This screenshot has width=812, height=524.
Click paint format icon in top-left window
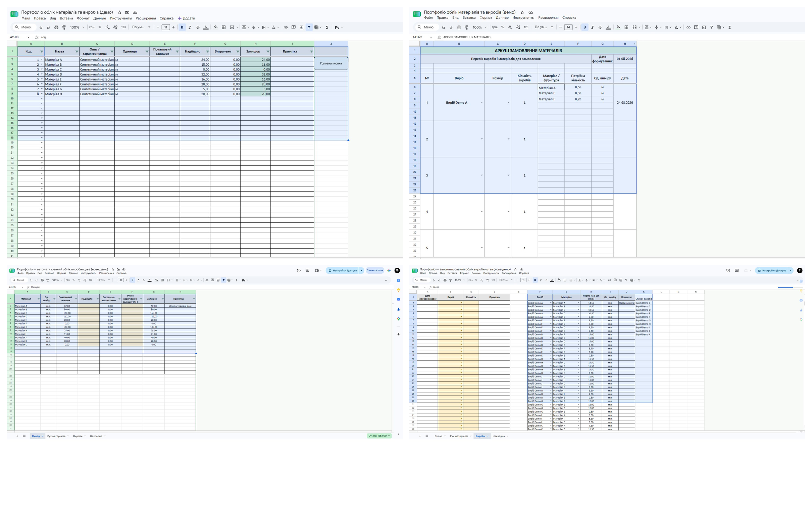point(64,27)
